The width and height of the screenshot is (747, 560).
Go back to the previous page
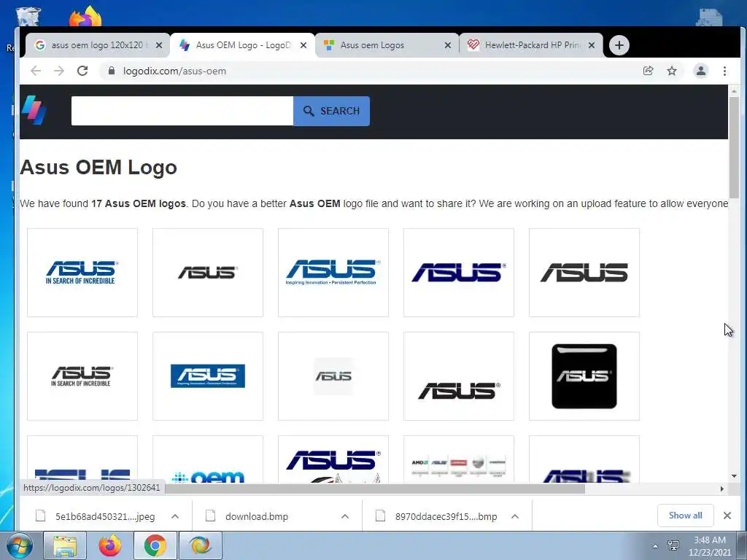tap(36, 71)
